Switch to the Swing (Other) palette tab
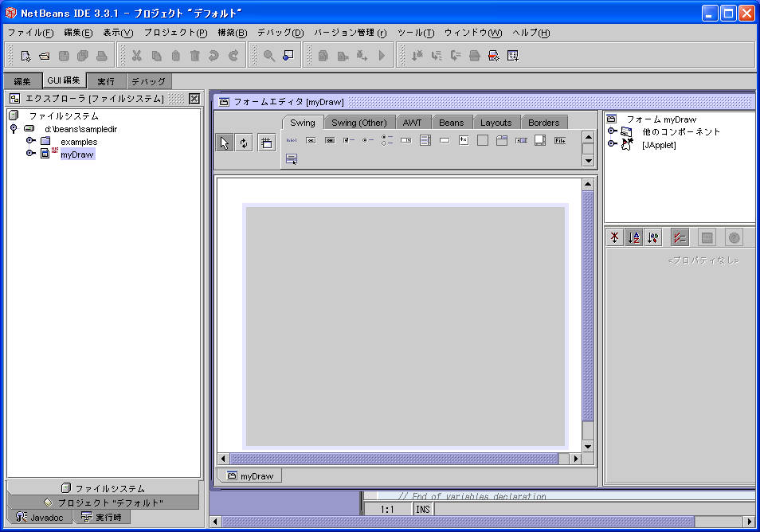Image resolution: width=760 pixels, height=532 pixels. [x=359, y=123]
